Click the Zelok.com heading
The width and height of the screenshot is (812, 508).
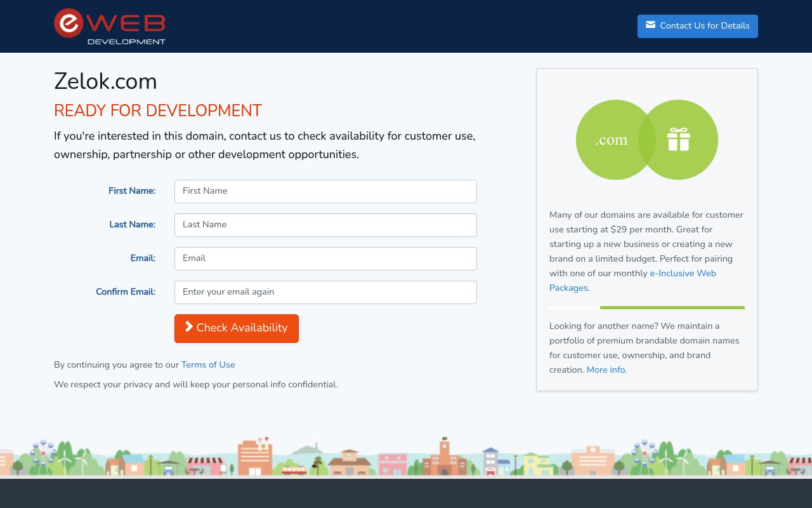(105, 81)
